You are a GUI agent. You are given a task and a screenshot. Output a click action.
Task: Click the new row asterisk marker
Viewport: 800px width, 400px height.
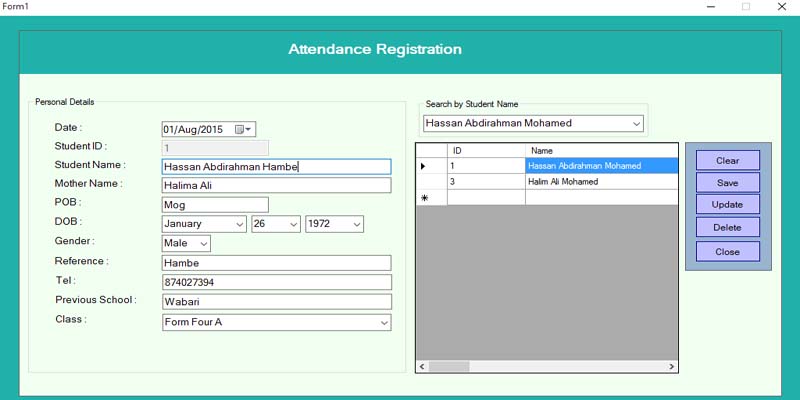424,197
